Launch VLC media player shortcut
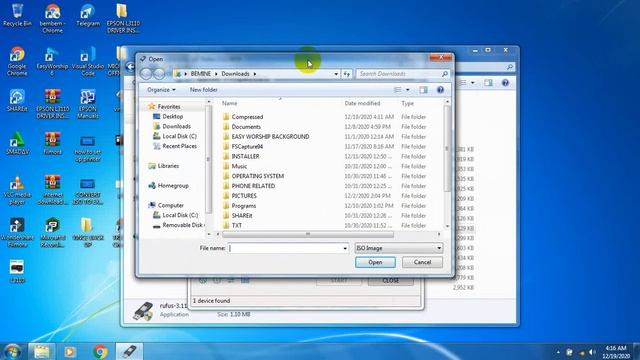The height and width of the screenshot is (360, 640). pos(17,190)
